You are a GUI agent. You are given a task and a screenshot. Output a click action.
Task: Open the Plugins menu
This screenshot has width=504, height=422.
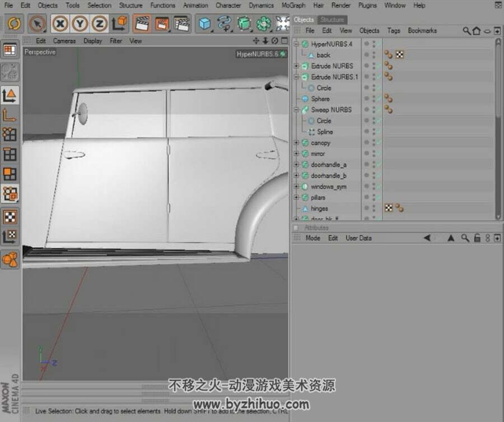[x=367, y=6]
